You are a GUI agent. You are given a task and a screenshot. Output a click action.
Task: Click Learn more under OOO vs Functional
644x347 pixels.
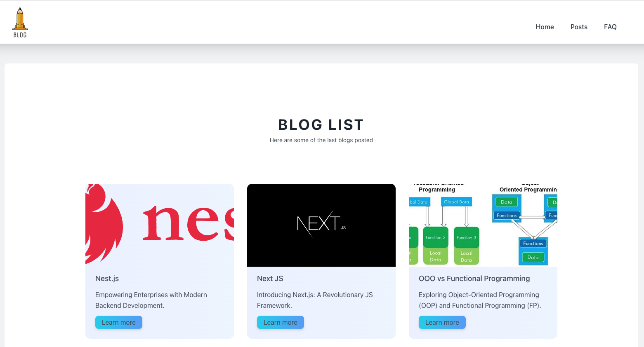coord(442,322)
